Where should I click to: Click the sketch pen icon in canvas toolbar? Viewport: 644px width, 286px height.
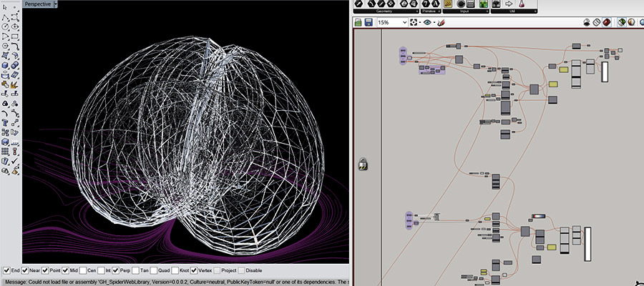[x=441, y=22]
